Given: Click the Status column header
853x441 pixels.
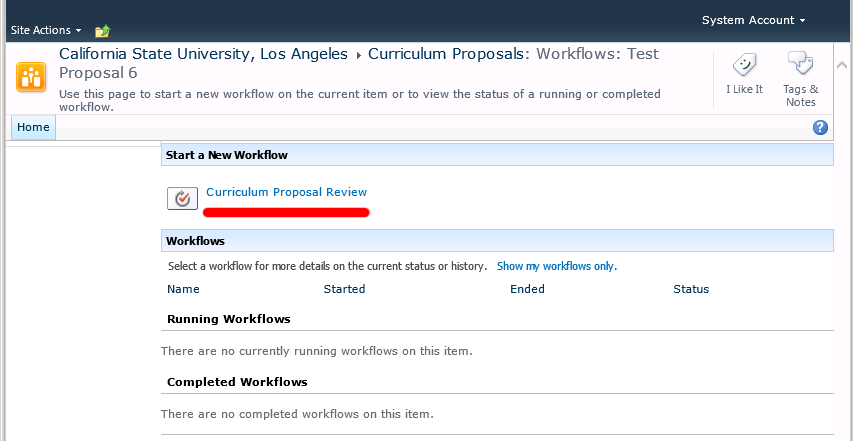Looking at the screenshot, I should [691, 289].
